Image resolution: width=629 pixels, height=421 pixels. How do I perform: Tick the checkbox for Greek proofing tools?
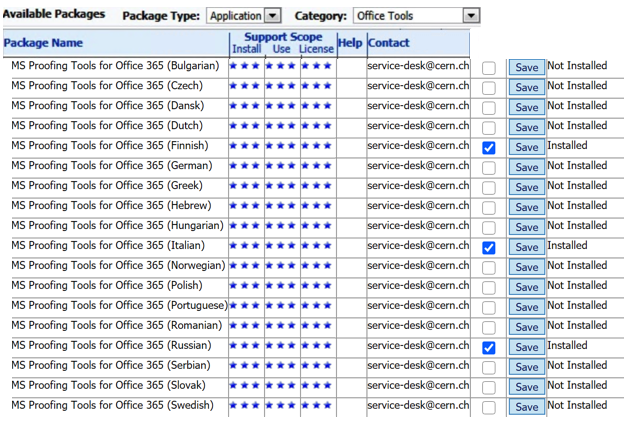489,188
